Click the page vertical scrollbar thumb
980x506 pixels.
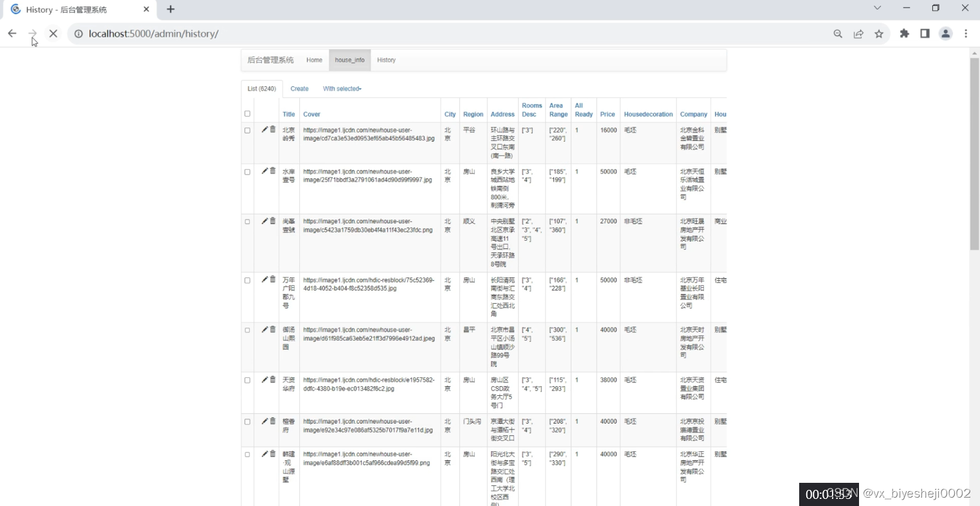pyautogui.click(x=974, y=153)
